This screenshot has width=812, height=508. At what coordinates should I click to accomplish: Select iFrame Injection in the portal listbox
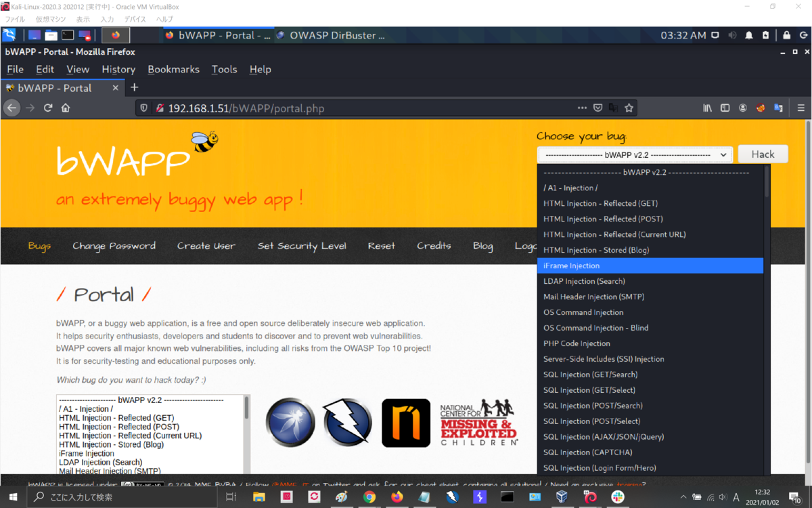point(86,453)
